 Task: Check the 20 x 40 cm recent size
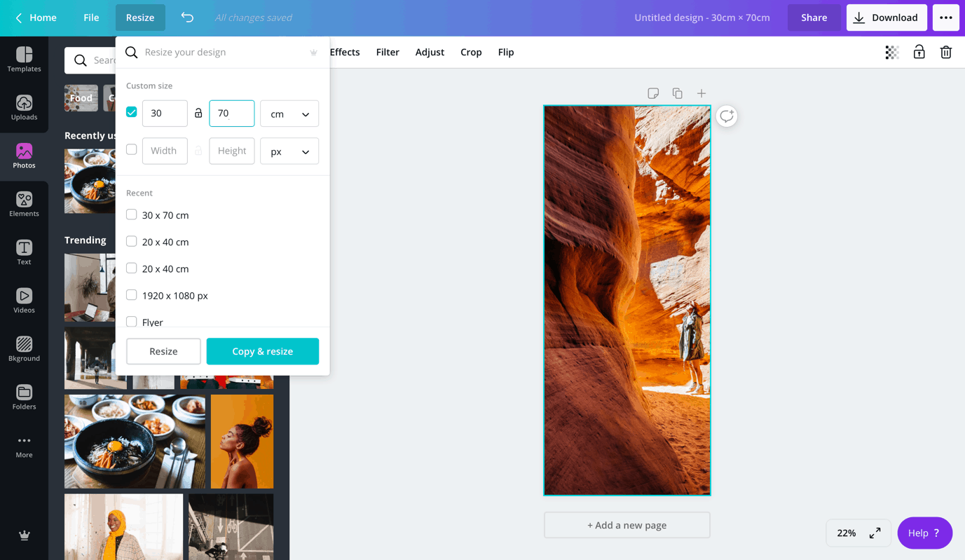tap(131, 242)
